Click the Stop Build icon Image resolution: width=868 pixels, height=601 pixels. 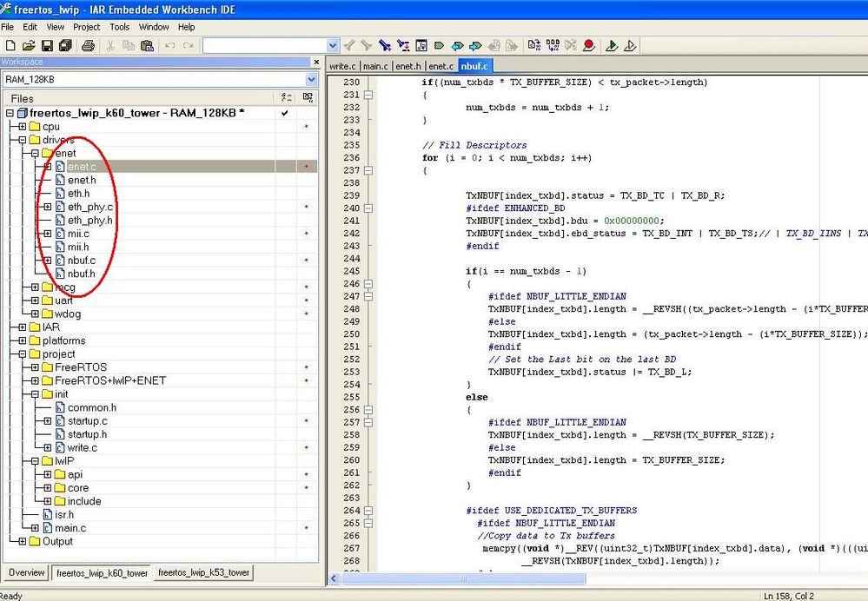(x=571, y=45)
